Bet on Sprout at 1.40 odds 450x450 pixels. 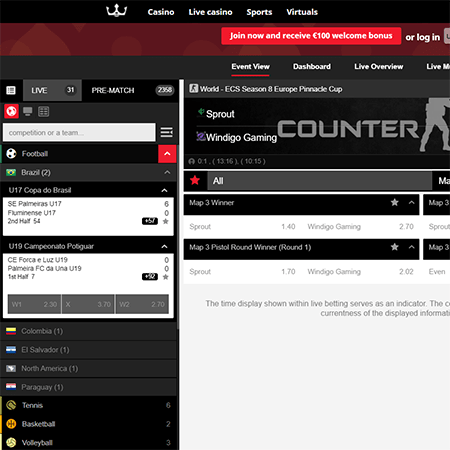(242, 227)
